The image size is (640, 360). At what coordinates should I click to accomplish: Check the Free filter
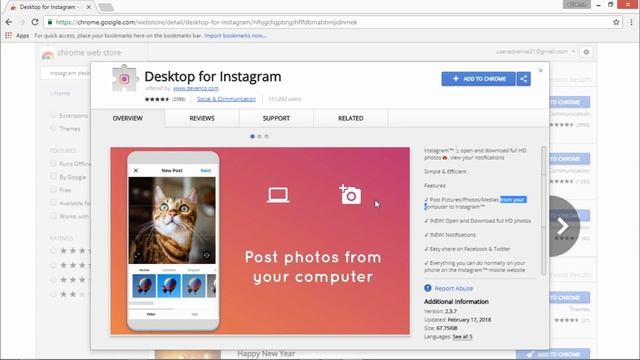(53, 190)
